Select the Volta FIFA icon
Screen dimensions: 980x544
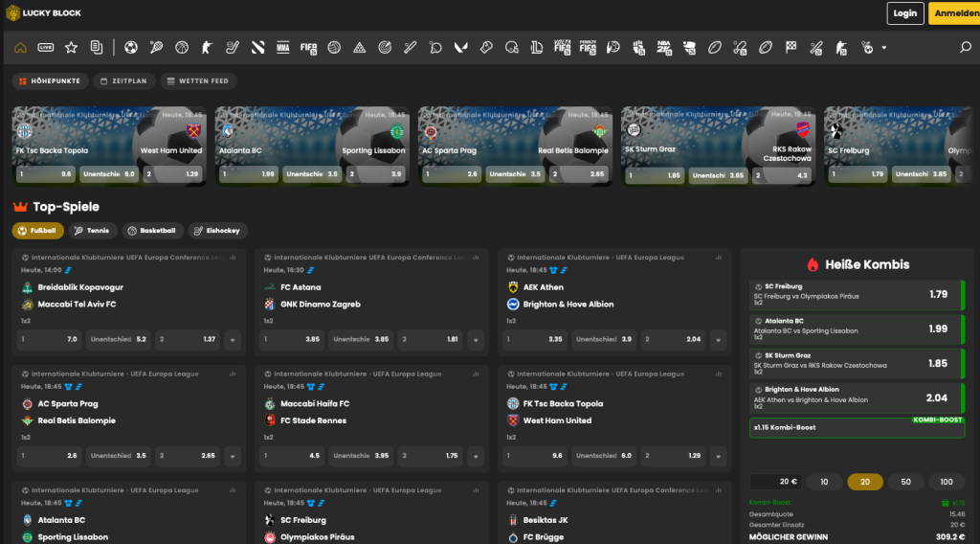point(562,48)
